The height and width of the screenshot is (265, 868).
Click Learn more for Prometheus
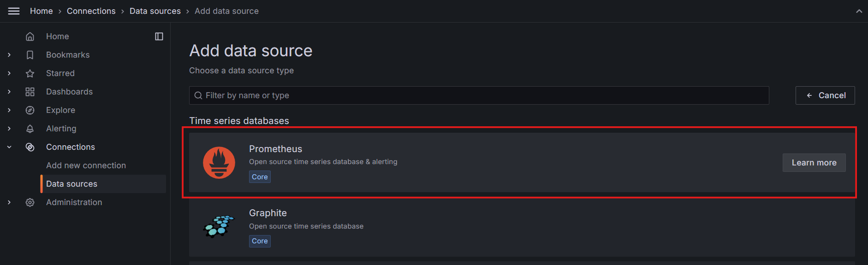(814, 163)
